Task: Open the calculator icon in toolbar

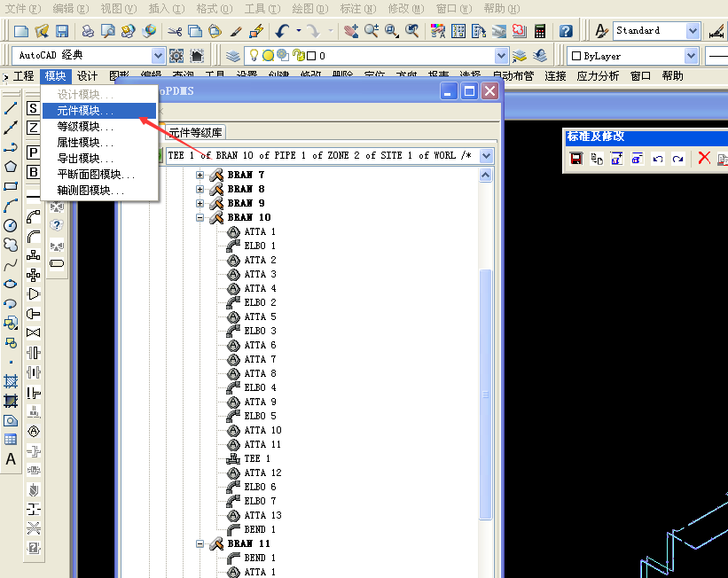Action: point(539,31)
